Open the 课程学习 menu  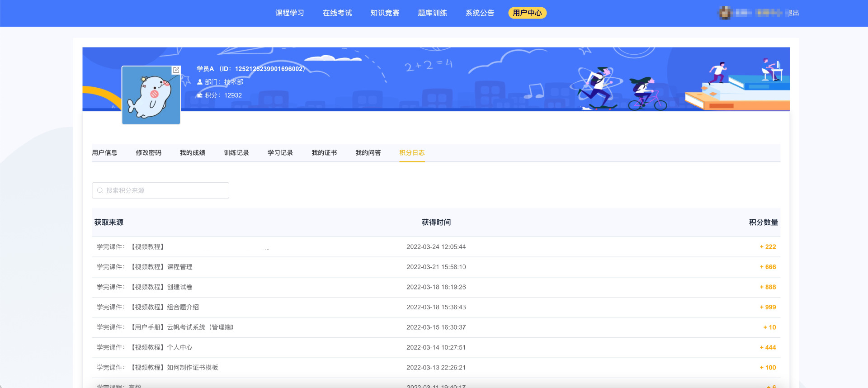(x=290, y=13)
